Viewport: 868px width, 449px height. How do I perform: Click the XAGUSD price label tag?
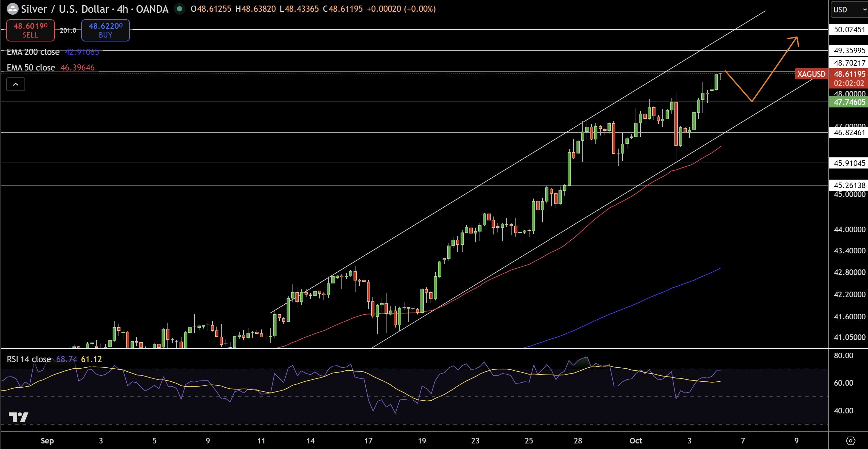[x=811, y=74]
